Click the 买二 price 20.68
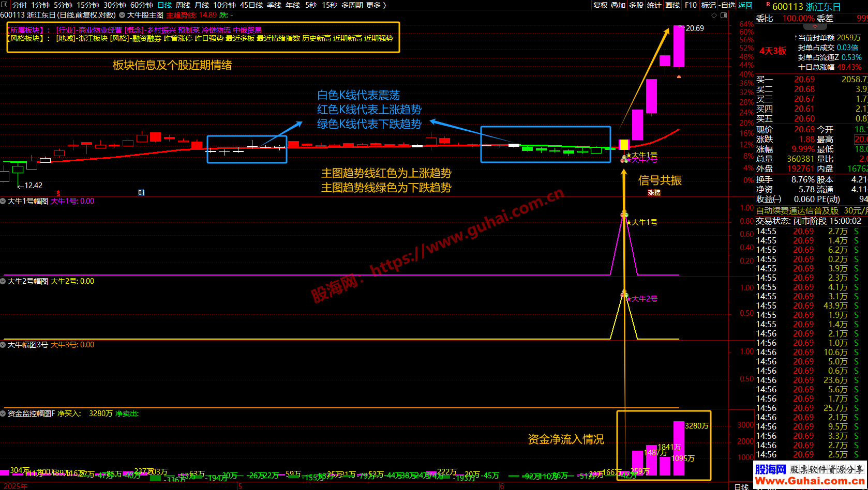This screenshot has width=868, height=490. pos(804,89)
